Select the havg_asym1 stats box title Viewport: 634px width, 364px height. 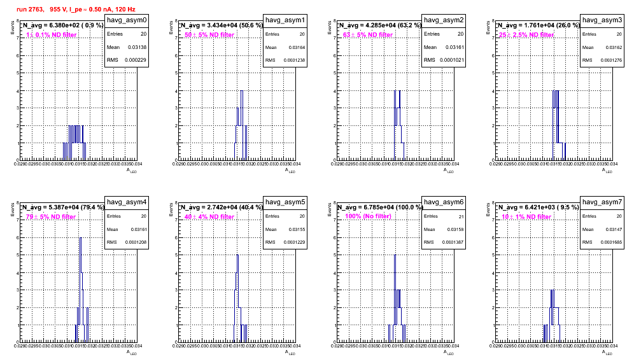click(x=285, y=20)
